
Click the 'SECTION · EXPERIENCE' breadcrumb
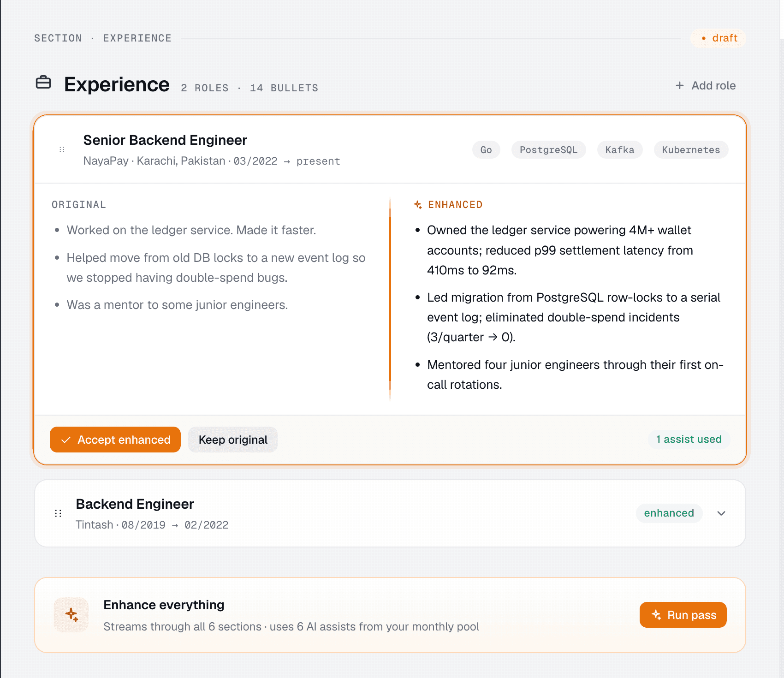pyautogui.click(x=103, y=38)
